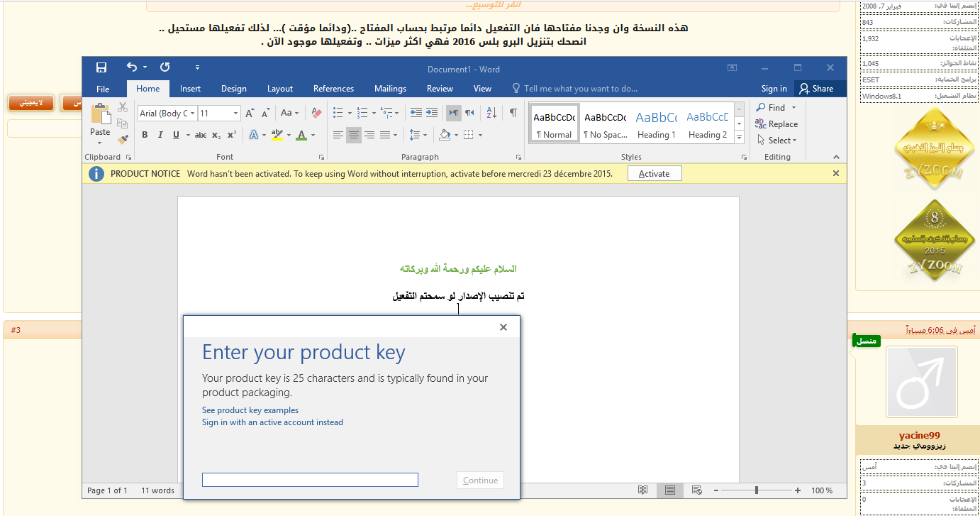The width and height of the screenshot is (980, 516).
Task: Copy selection using the Copy icon
Action: 123,123
